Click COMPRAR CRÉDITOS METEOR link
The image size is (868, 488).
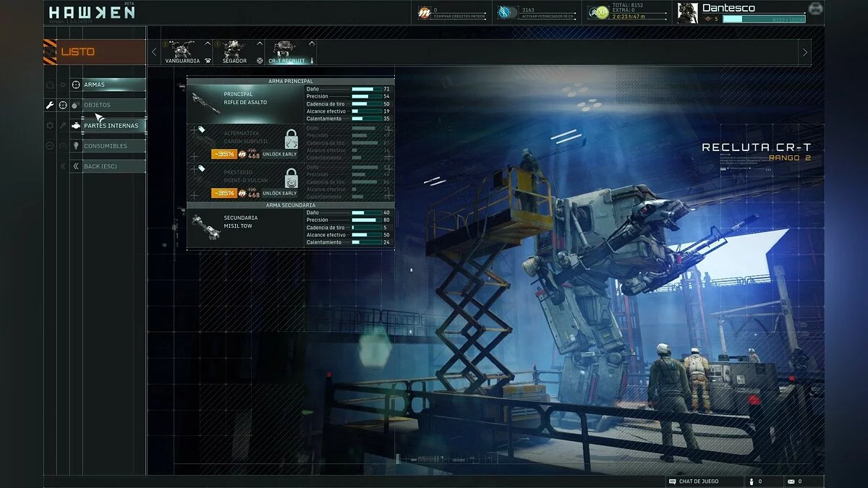click(x=459, y=16)
